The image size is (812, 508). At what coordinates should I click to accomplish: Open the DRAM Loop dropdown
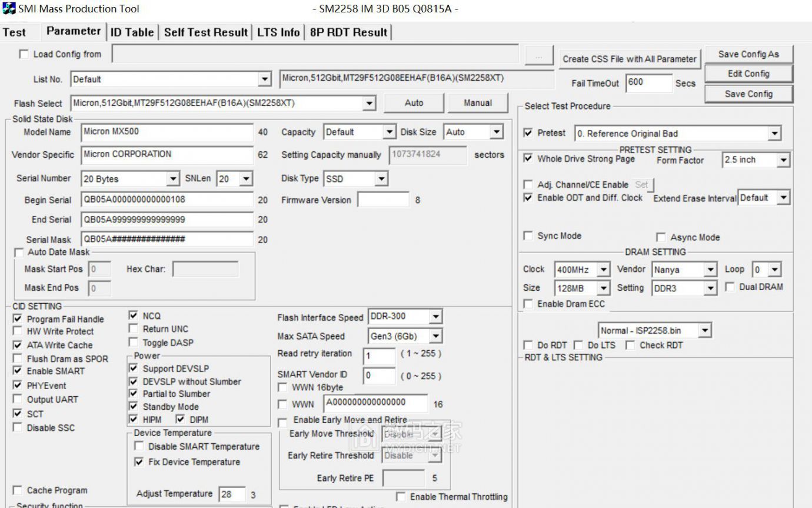(767, 270)
